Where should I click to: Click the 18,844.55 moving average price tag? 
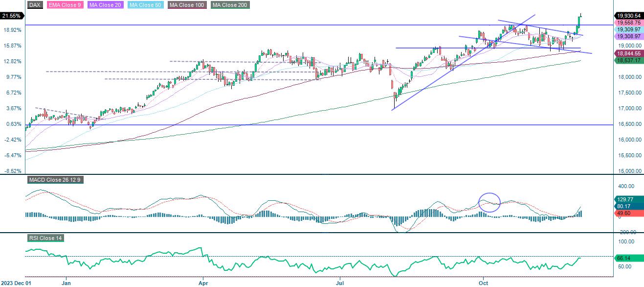(628, 54)
